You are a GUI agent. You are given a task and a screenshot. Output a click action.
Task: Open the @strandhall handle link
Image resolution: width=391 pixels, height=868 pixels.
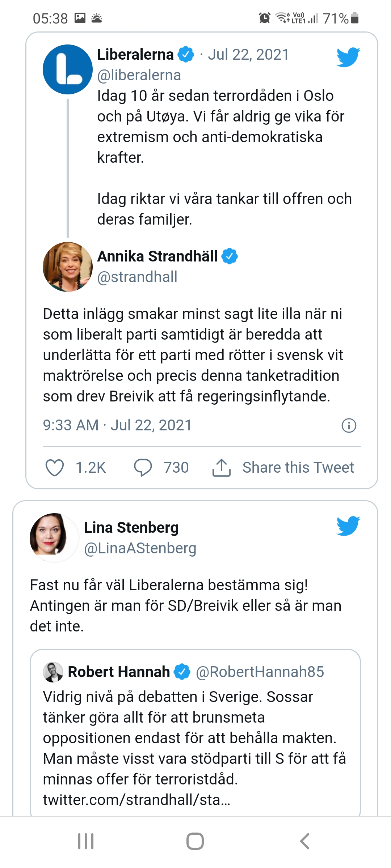coord(137,277)
